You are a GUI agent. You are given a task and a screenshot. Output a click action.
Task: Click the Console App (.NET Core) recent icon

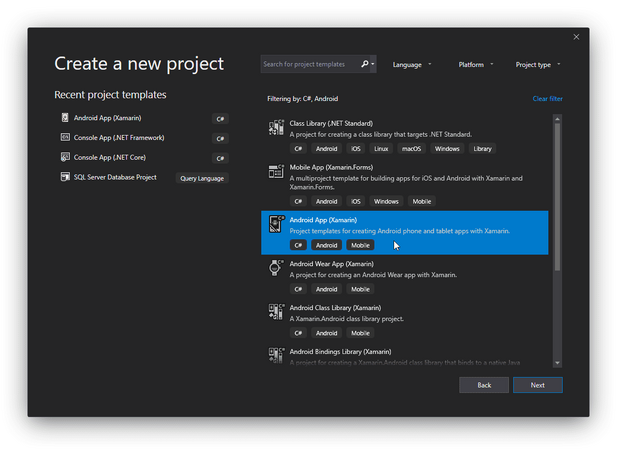tap(65, 157)
